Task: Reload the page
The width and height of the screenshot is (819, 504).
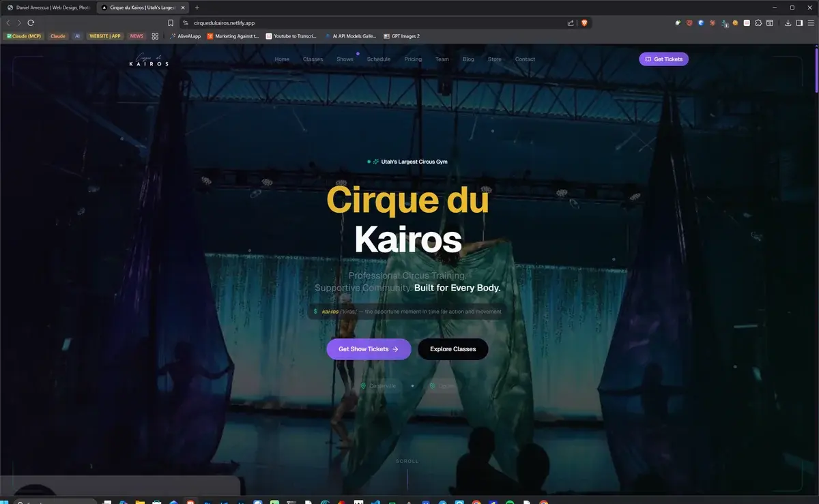Action: (31, 23)
